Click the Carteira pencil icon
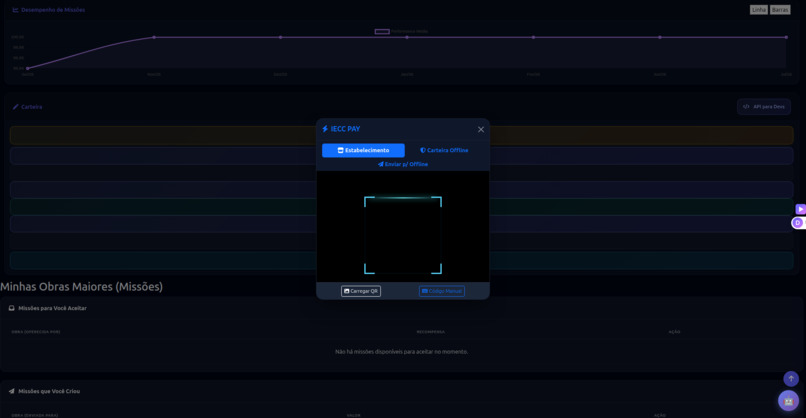 click(x=15, y=107)
